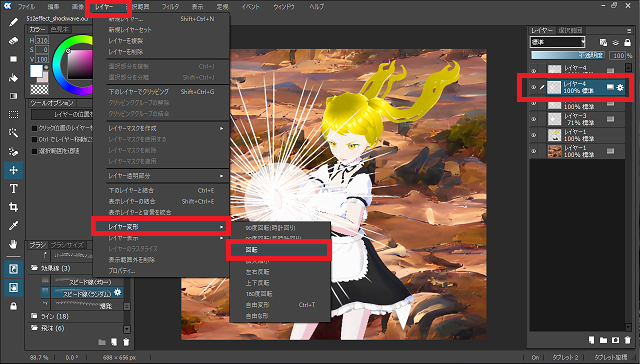The image size is (640, 364).
Task: Open the layer blend mode dropdown
Action: (x=558, y=42)
